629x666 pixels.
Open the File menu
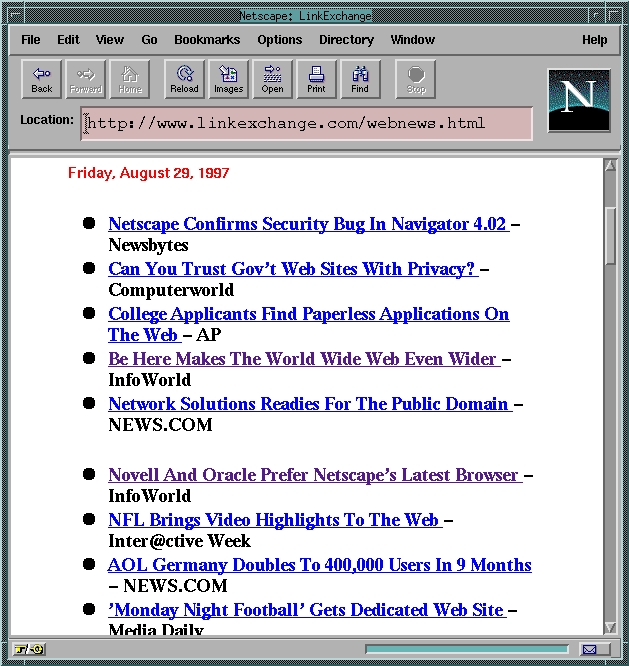tap(31, 40)
